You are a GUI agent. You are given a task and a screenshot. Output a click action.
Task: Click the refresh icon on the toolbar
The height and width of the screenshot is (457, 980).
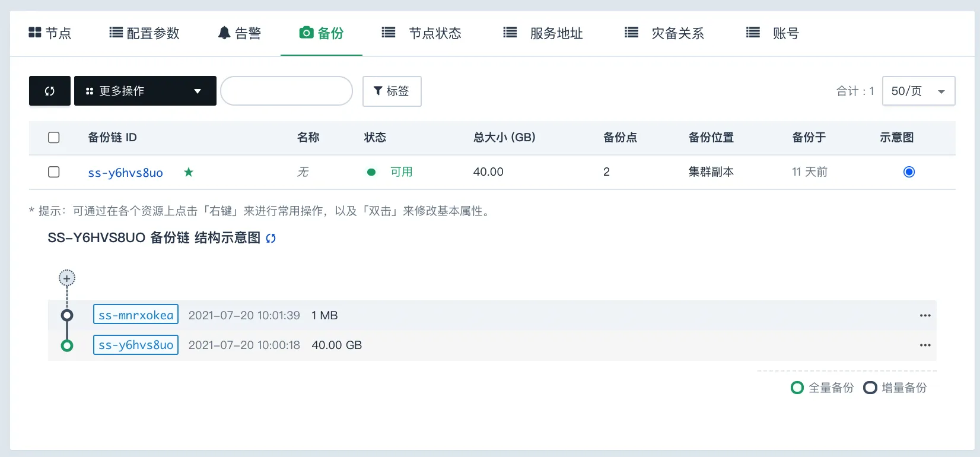49,91
